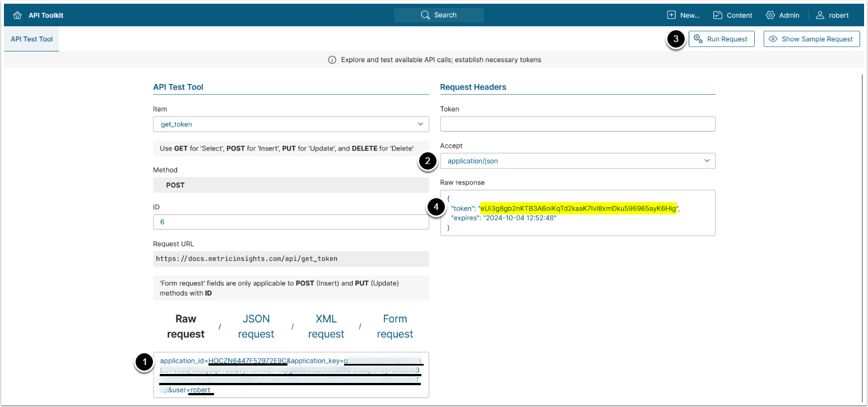Click the Content folder icon
This screenshot has width=868, height=407.
click(x=718, y=15)
